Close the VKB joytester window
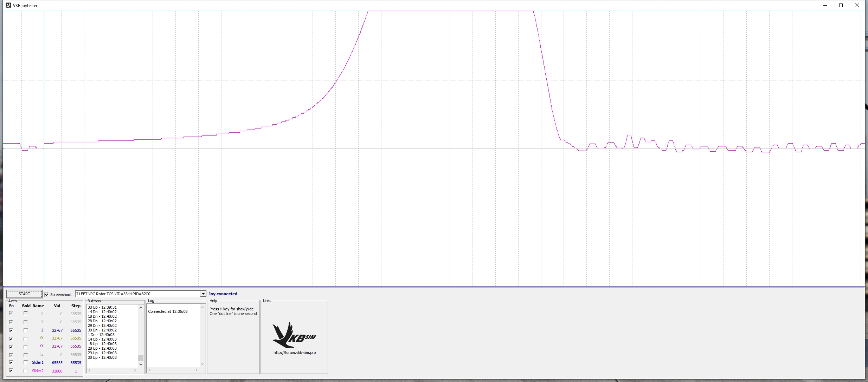 (857, 5)
